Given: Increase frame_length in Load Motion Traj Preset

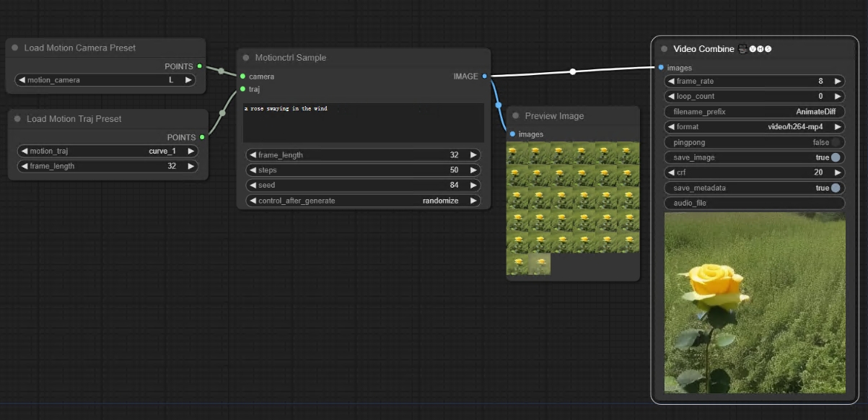Looking at the screenshot, I should (x=190, y=166).
